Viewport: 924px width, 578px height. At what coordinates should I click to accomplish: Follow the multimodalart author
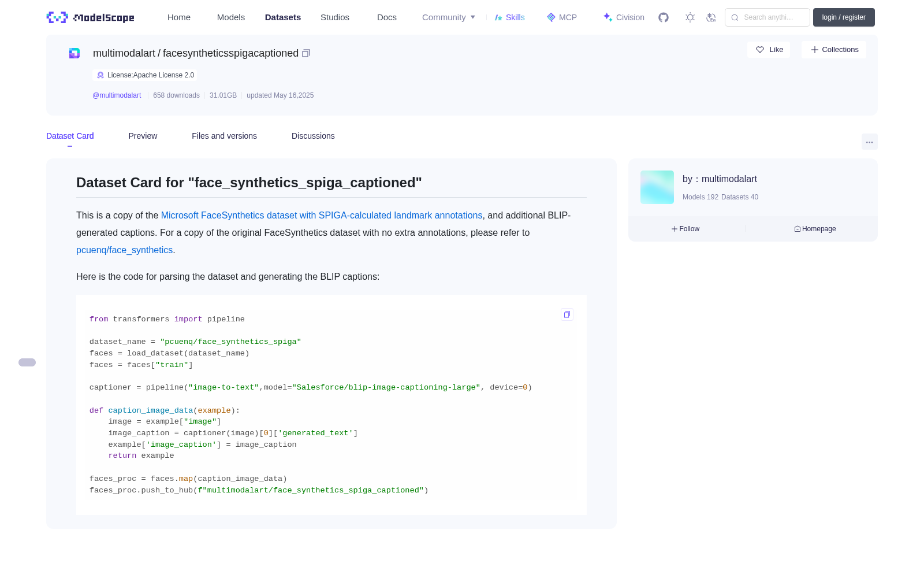(685, 229)
